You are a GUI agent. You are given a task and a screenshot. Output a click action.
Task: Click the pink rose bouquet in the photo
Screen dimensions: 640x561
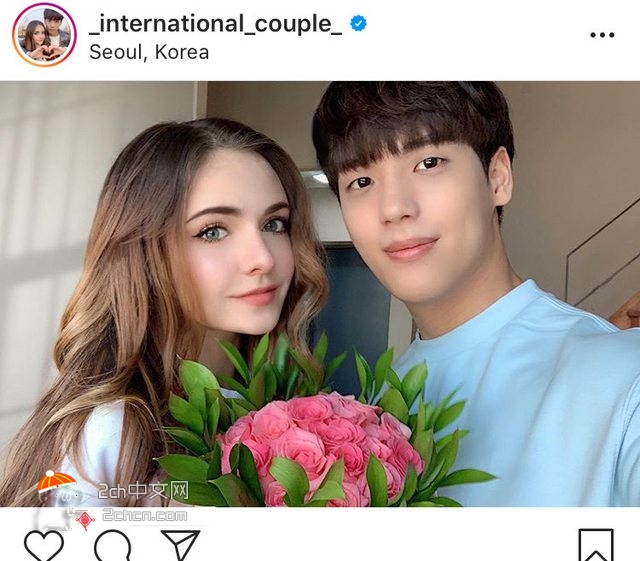320,447
